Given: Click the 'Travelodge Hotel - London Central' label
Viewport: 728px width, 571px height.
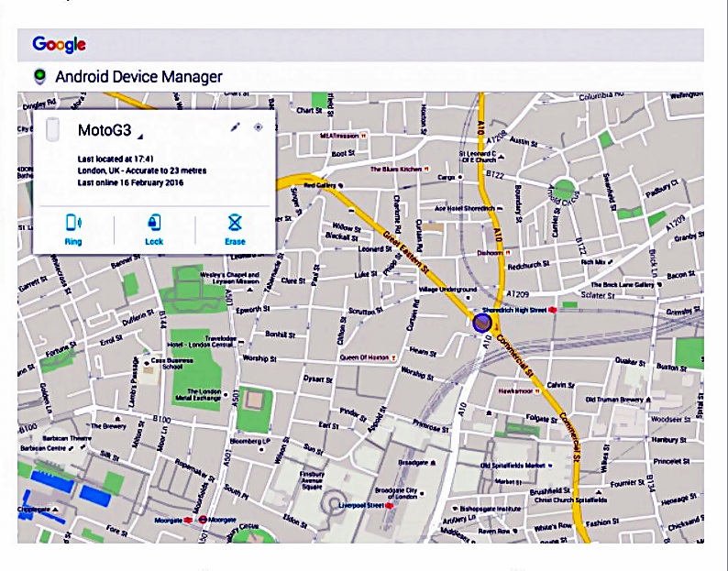Looking at the screenshot, I should (202, 342).
